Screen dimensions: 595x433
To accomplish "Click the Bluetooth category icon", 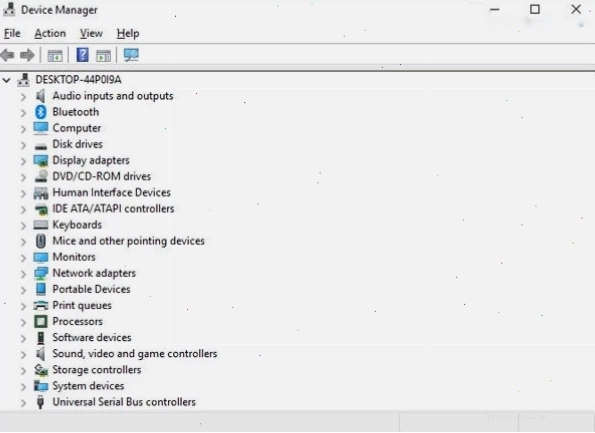I will pos(41,112).
